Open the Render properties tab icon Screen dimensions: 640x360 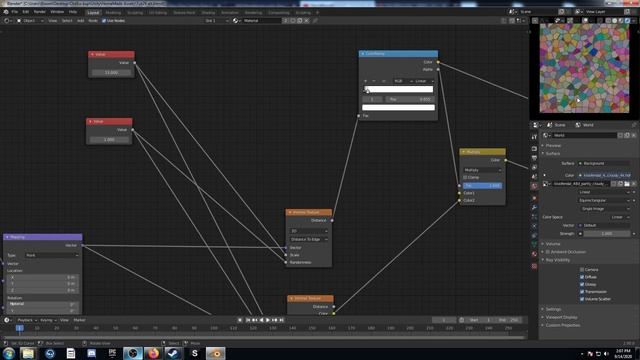coord(534,149)
